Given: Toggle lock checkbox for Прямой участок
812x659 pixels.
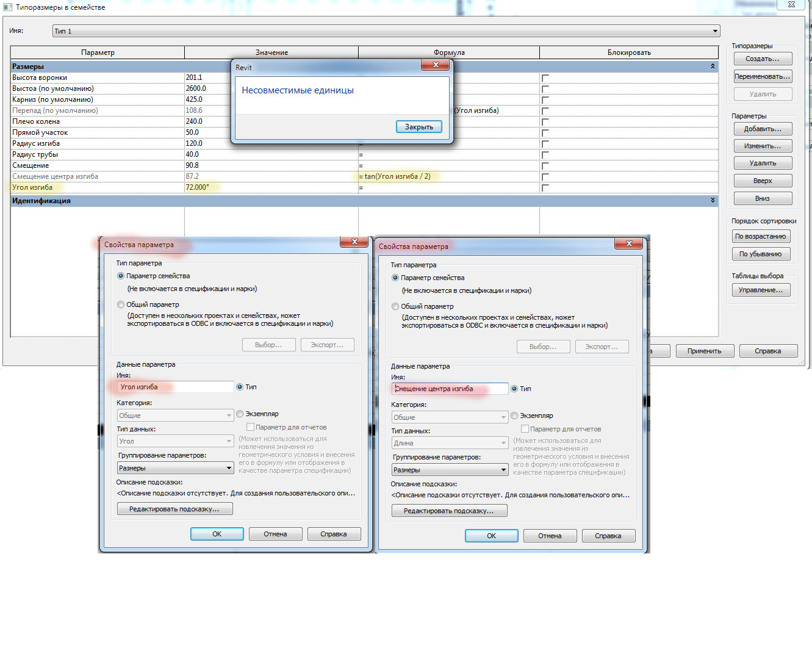Looking at the screenshot, I should pyautogui.click(x=545, y=133).
